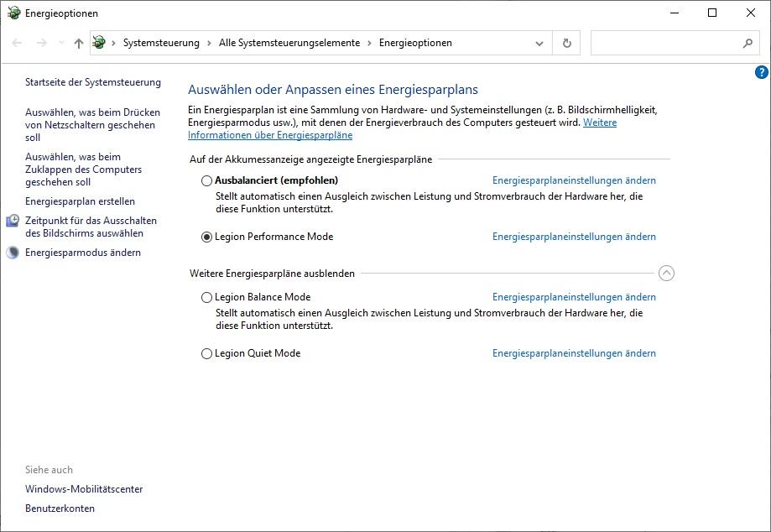Click the Legion Quiet Mode label
The width and height of the screenshot is (771, 532).
(258, 353)
